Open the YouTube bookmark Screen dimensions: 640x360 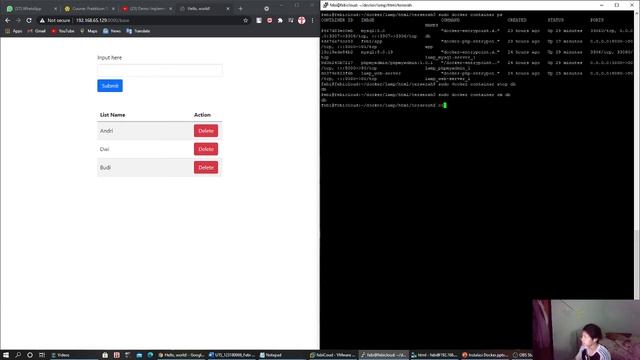(63, 31)
